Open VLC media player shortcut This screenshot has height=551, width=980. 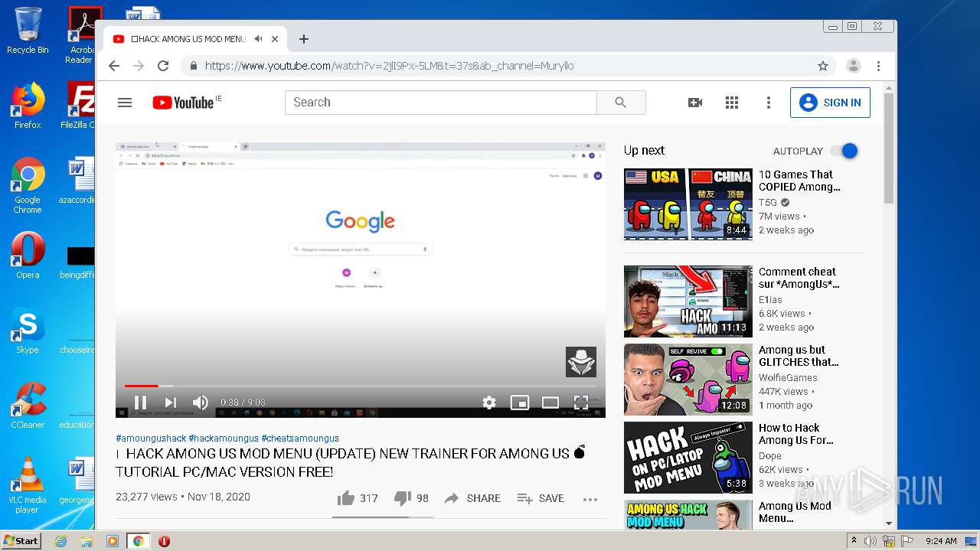(28, 485)
